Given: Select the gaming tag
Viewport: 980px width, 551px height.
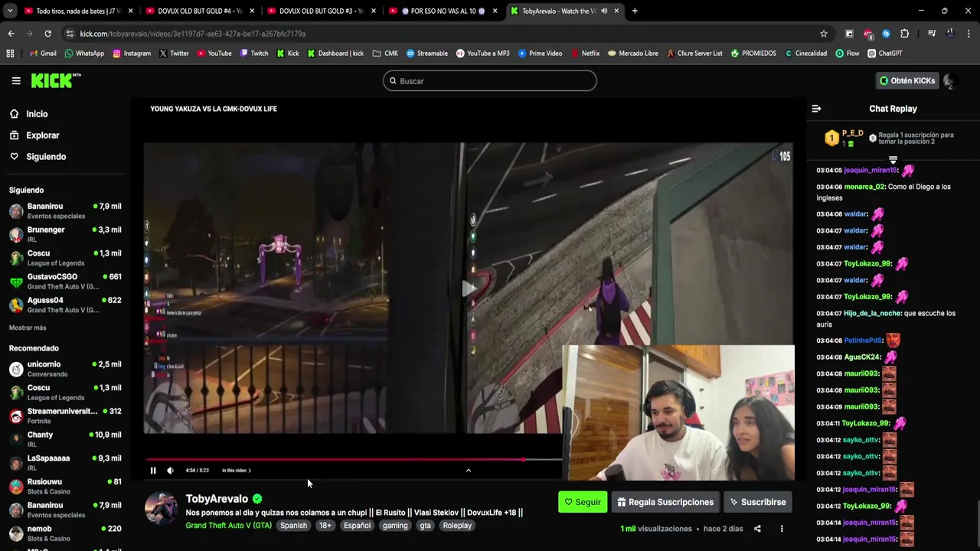Looking at the screenshot, I should coord(395,526).
